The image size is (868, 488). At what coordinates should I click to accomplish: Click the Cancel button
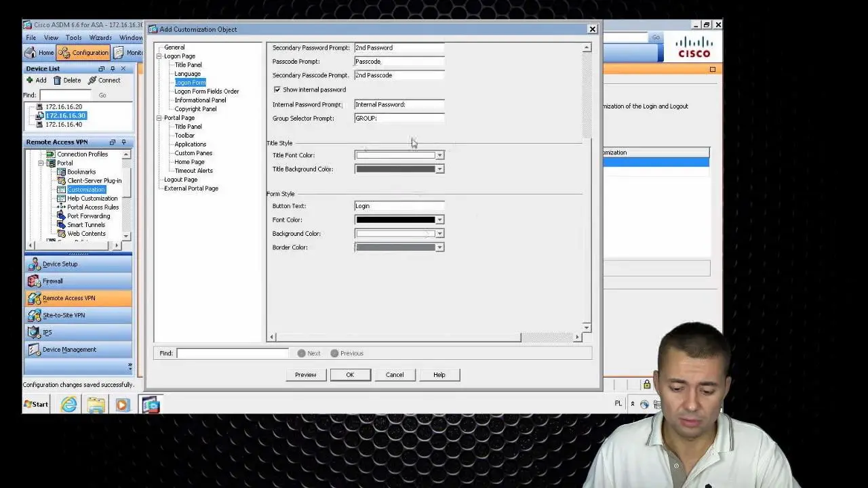coord(395,375)
